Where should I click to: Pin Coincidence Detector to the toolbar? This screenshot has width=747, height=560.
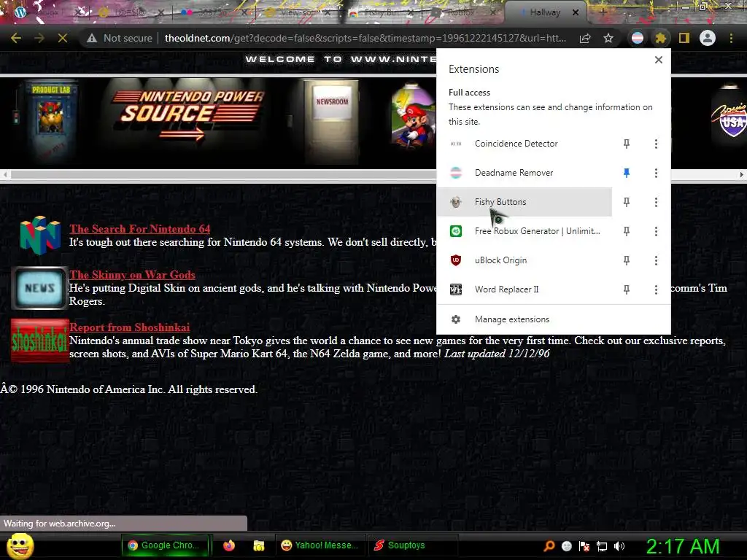click(x=627, y=144)
